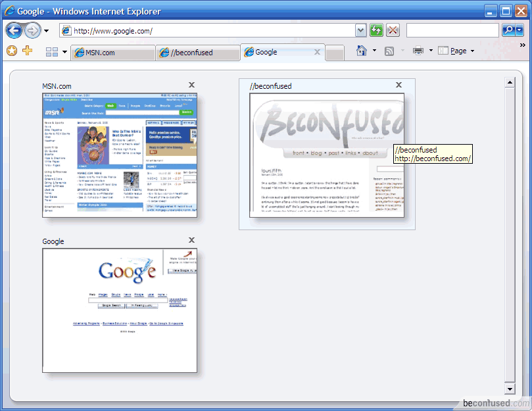This screenshot has height=411, width=532.
Task: Switch to the //beconfused tab
Action: pos(197,53)
